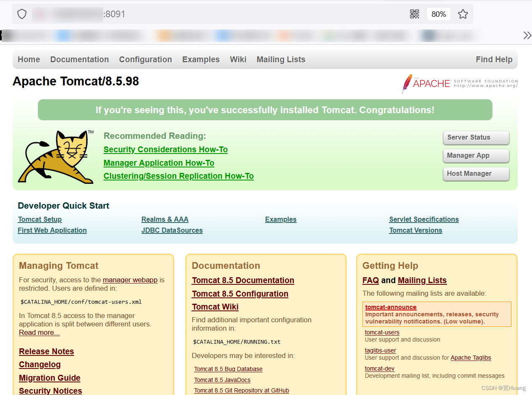
Task: Click the $CATALINA_HOME/RUNNING.txt path text
Action: click(237, 342)
